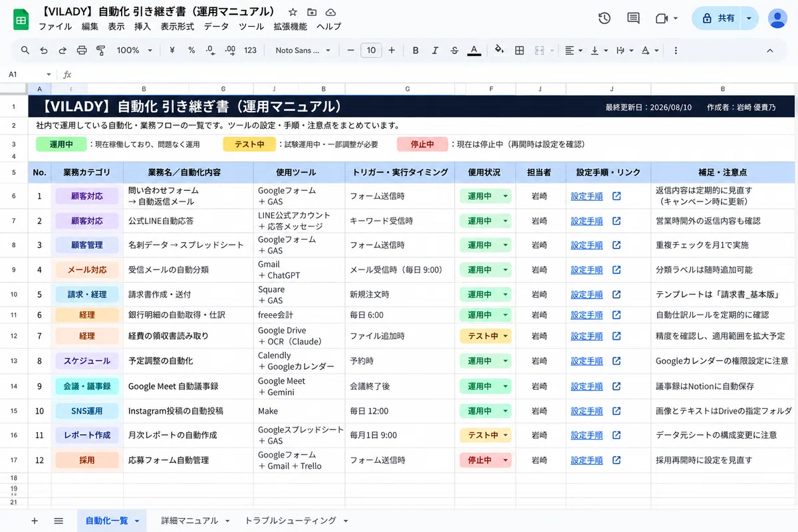Redo the last action
Image resolution: width=798 pixels, height=532 pixels.
[x=63, y=51]
